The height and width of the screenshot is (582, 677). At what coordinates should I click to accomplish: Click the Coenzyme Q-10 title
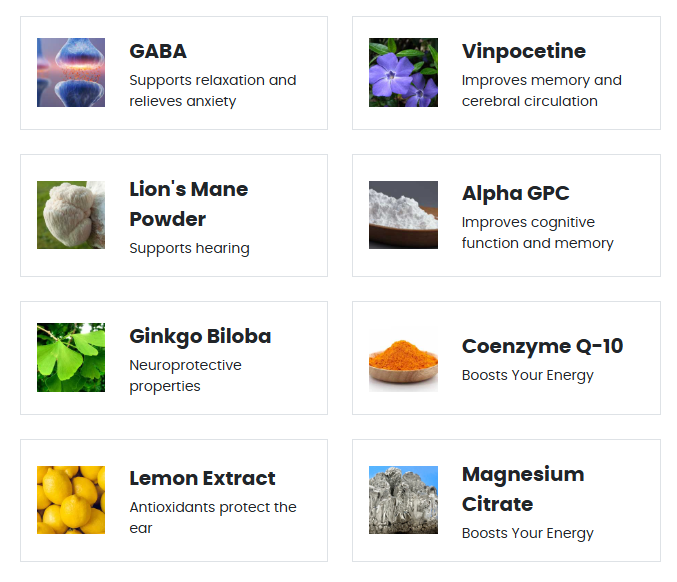point(542,346)
